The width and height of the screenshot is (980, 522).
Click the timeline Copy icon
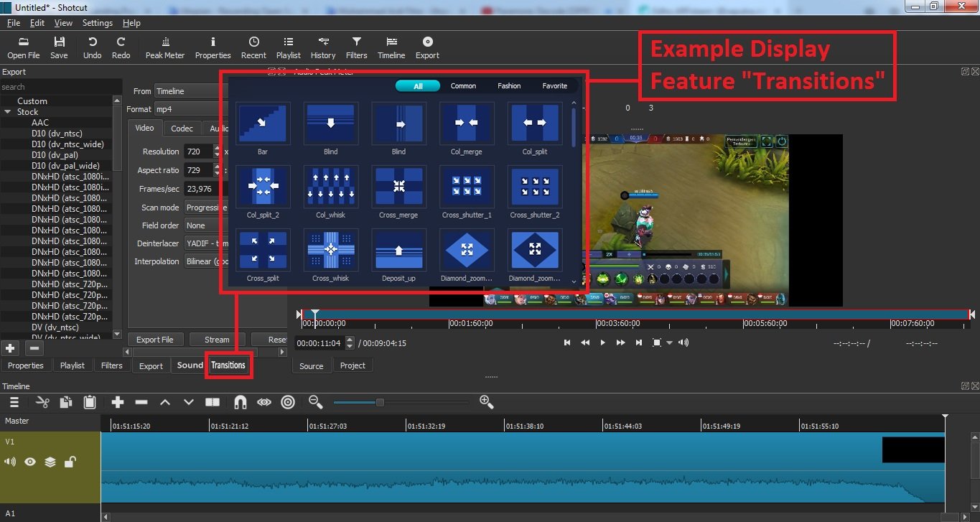point(66,403)
